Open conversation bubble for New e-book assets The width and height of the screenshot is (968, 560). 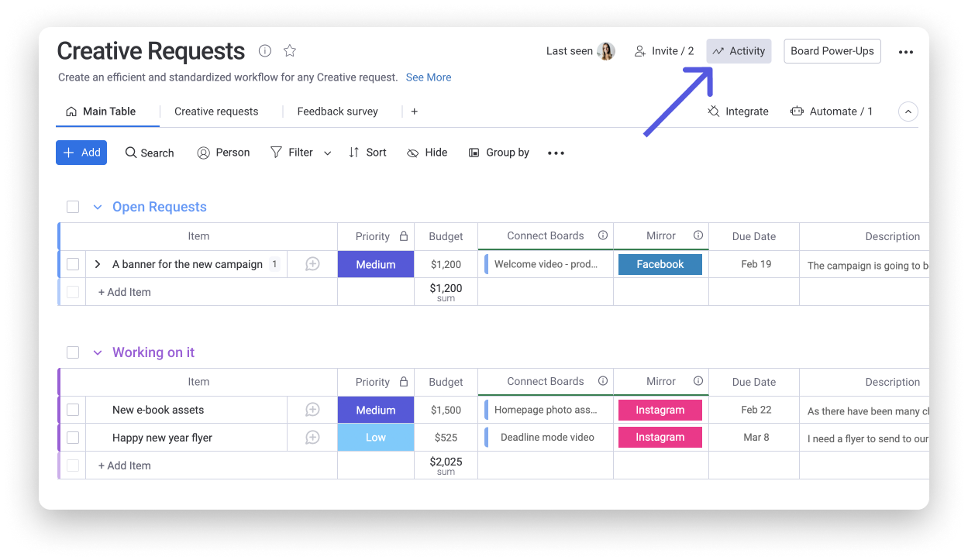pyautogui.click(x=312, y=410)
